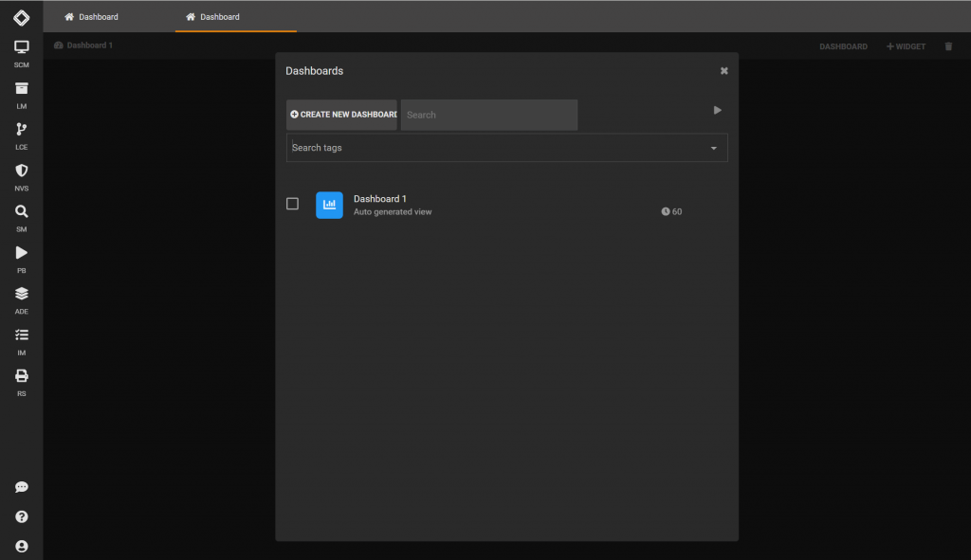
Task: Open the SCM monitor module
Action: point(21,54)
